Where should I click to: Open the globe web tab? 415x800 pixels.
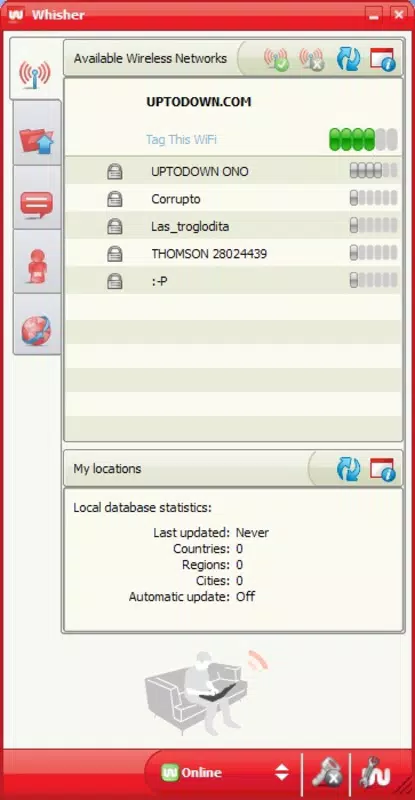[x=37, y=324]
